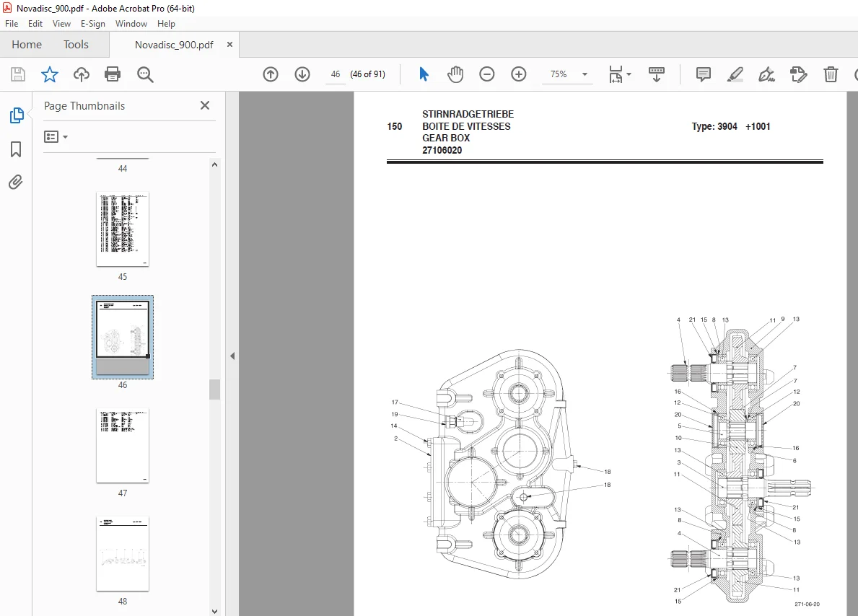This screenshot has width=858, height=616.
Task: Zoom in with the plus icon
Action: click(518, 74)
